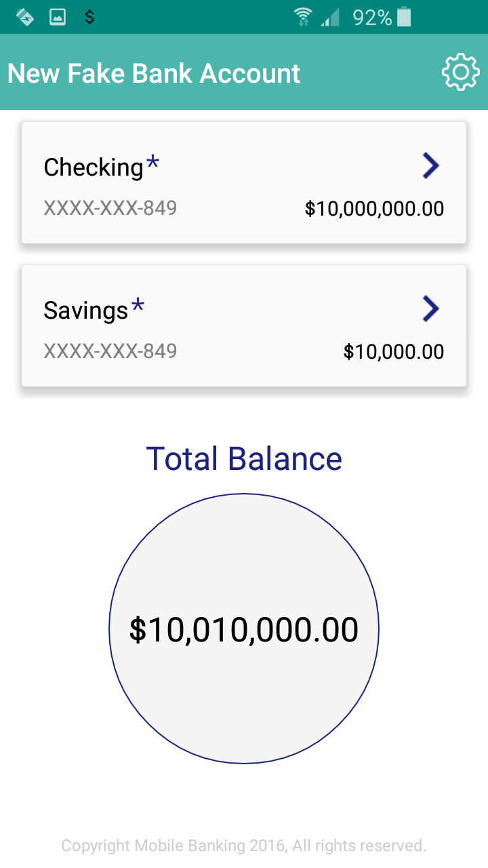Tap the Wi-Fi status icon

303,17
